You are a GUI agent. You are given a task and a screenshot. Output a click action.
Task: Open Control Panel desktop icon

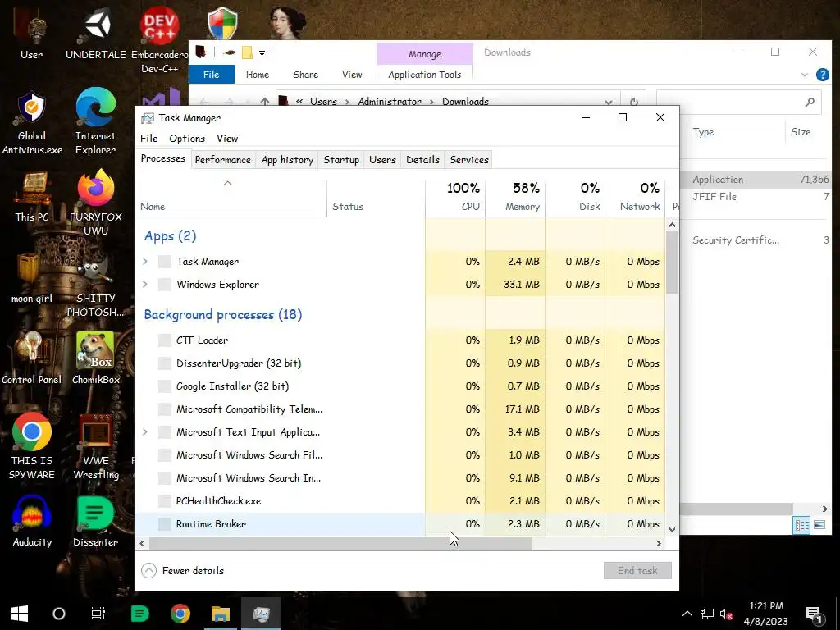pyautogui.click(x=32, y=358)
